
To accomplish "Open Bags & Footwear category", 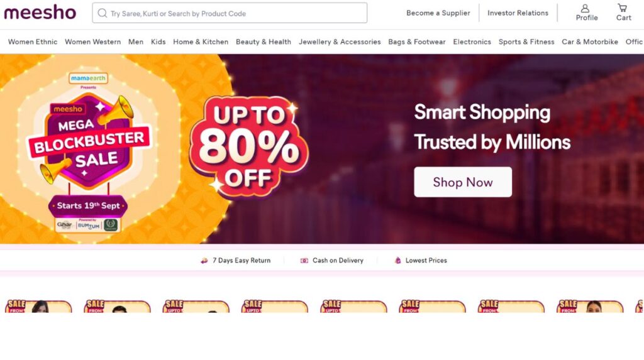I will pos(417,42).
